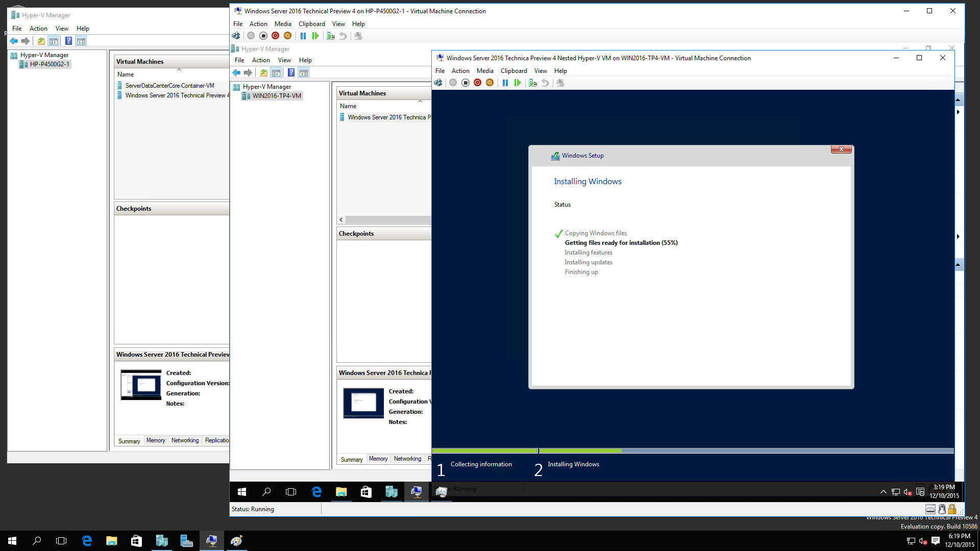Switch to Memory tab in outermost Hyper-V Manager
This screenshot has width=980, height=551.
tap(156, 440)
